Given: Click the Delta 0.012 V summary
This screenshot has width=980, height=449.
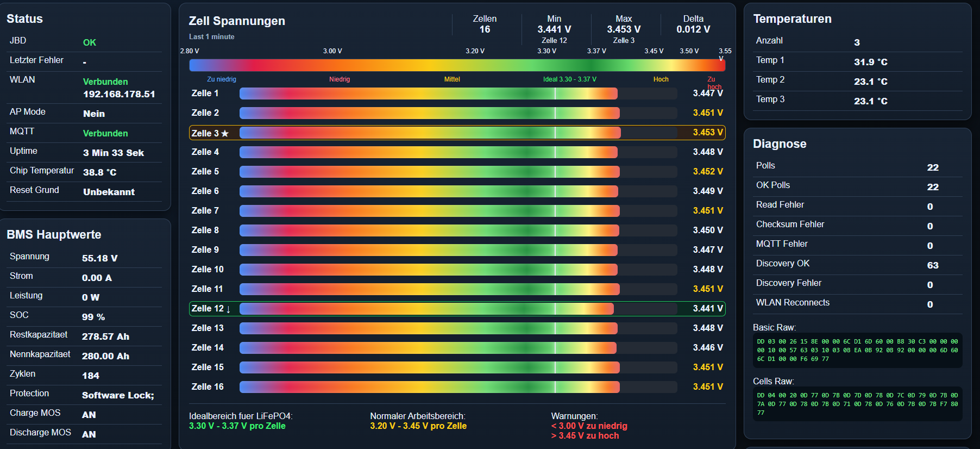Looking at the screenshot, I should coord(693,25).
